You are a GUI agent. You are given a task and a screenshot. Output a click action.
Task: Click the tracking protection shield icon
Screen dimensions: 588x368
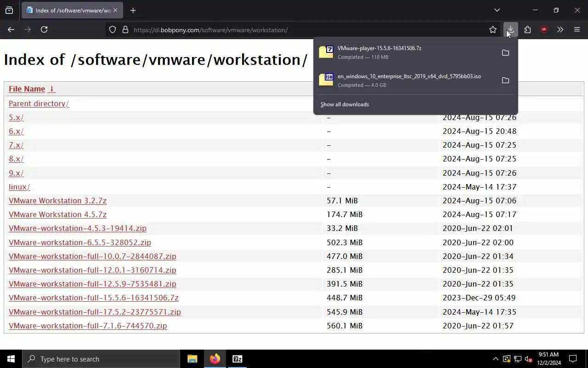point(113,30)
